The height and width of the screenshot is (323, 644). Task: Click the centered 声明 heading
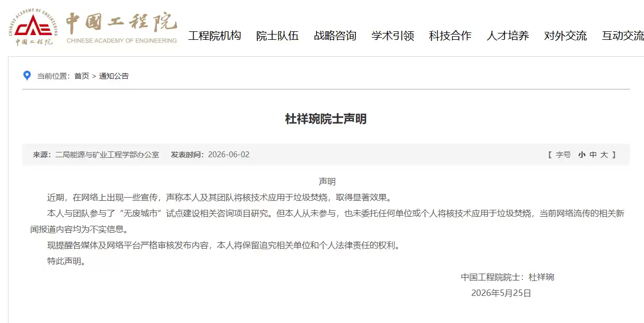click(327, 182)
